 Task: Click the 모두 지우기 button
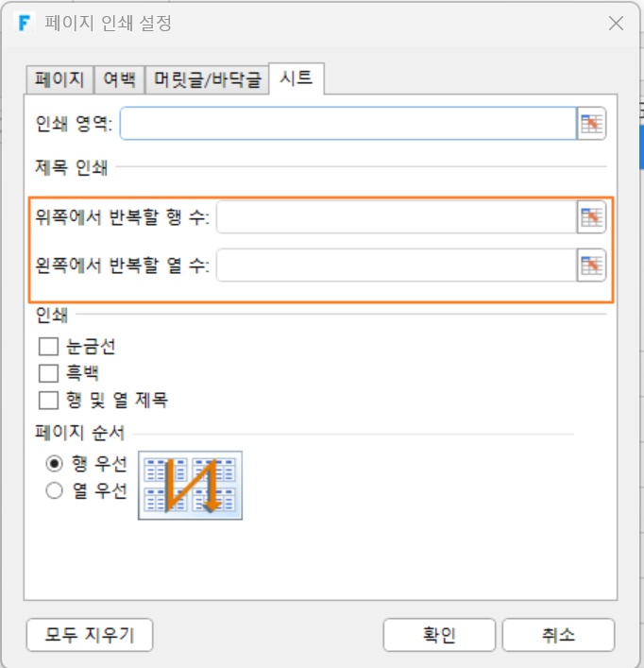point(90,635)
